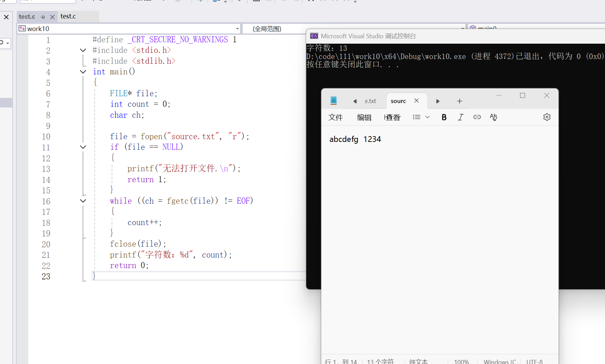The height and width of the screenshot is (364, 605).
Task: Click the printf("字符数: %d", count) line
Action: 171,255
